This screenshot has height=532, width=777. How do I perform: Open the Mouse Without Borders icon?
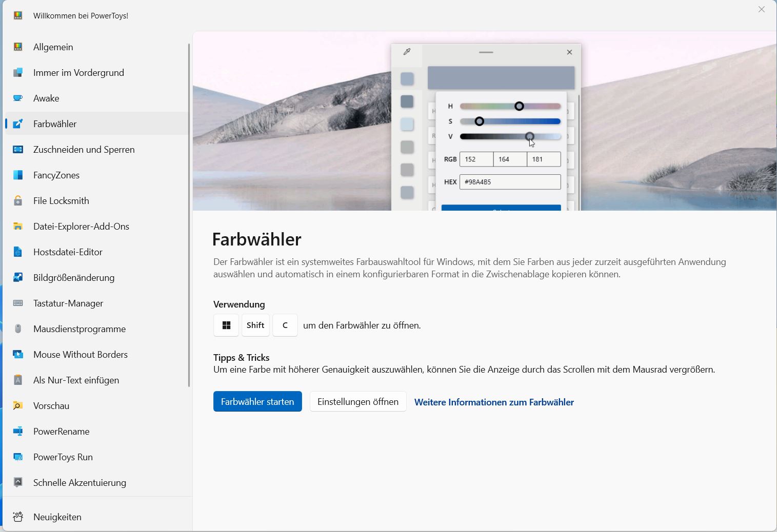point(18,354)
